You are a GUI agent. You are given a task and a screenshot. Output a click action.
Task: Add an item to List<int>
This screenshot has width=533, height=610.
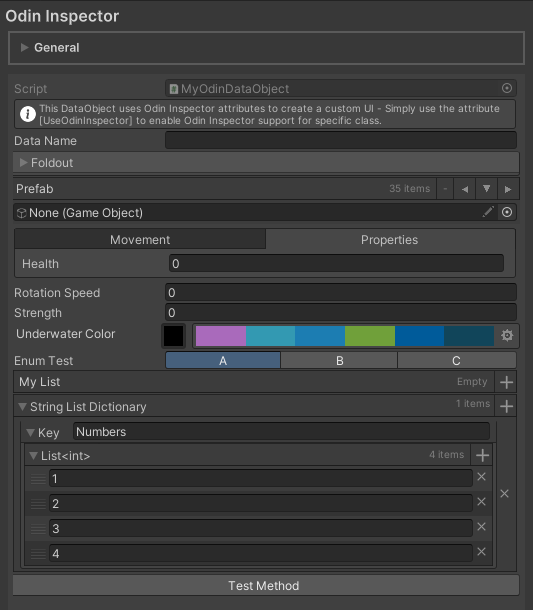tap(482, 455)
